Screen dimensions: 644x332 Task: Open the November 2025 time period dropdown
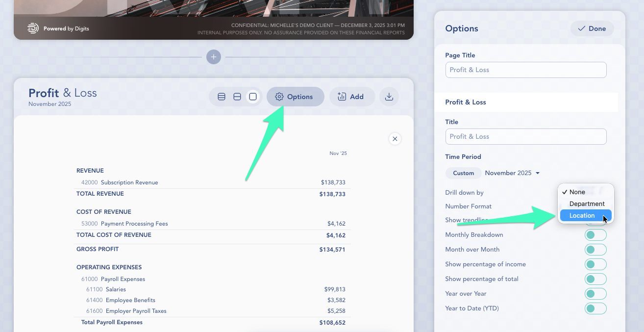tap(512, 173)
